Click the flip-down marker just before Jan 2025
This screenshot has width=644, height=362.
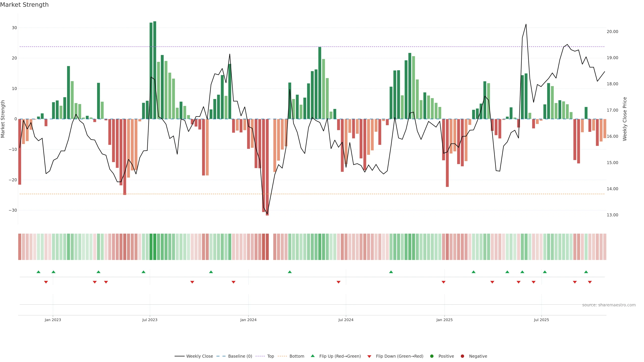tap(443, 282)
